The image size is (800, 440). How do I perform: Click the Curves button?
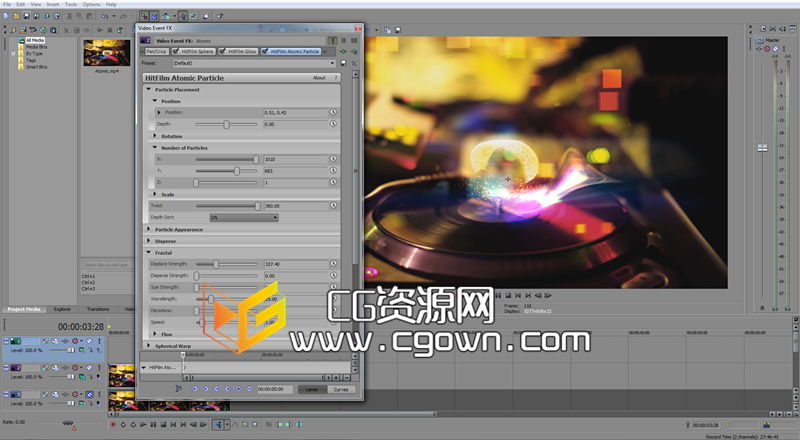[341, 389]
